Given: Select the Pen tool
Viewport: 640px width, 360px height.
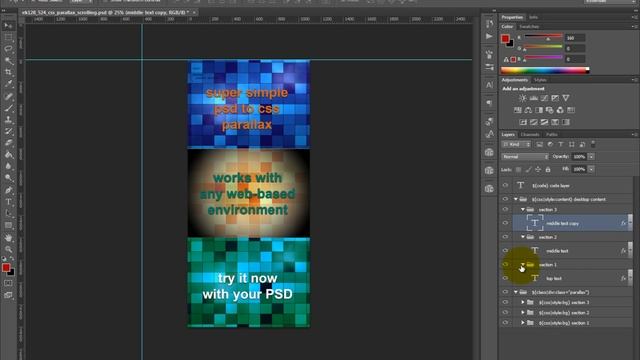Looking at the screenshot, I should [x=8, y=190].
